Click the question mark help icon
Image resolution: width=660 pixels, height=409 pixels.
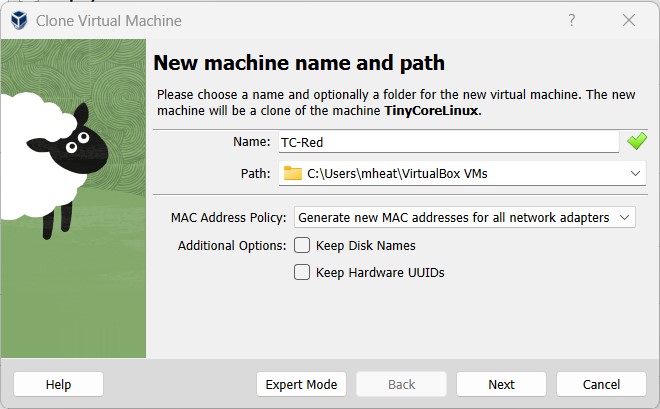(x=571, y=20)
